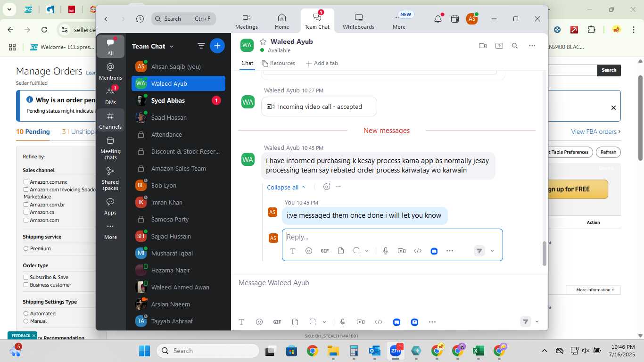Image resolution: width=644 pixels, height=362 pixels.
Task: Open DMs in Zoom sidebar
Action: 111,96
